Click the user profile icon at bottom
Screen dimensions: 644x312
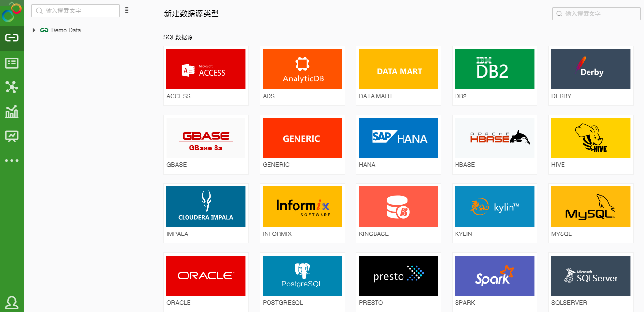12,302
